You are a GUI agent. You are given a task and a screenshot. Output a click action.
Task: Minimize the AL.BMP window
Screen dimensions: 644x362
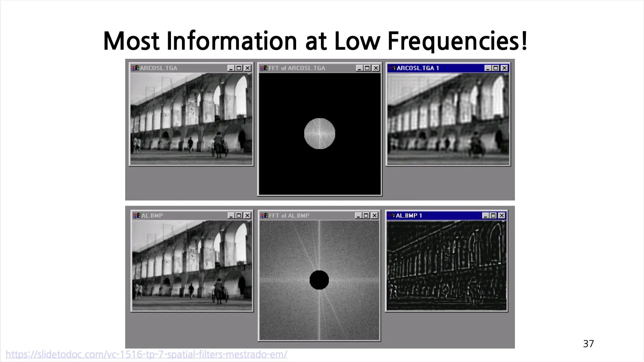[x=231, y=215]
